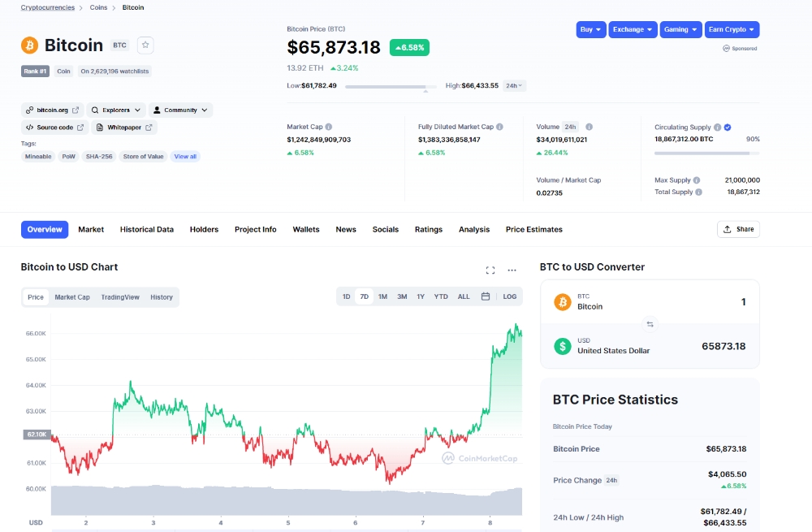Click Cryptocurrencies breadcrumb link
812x532 pixels.
(x=48, y=7)
